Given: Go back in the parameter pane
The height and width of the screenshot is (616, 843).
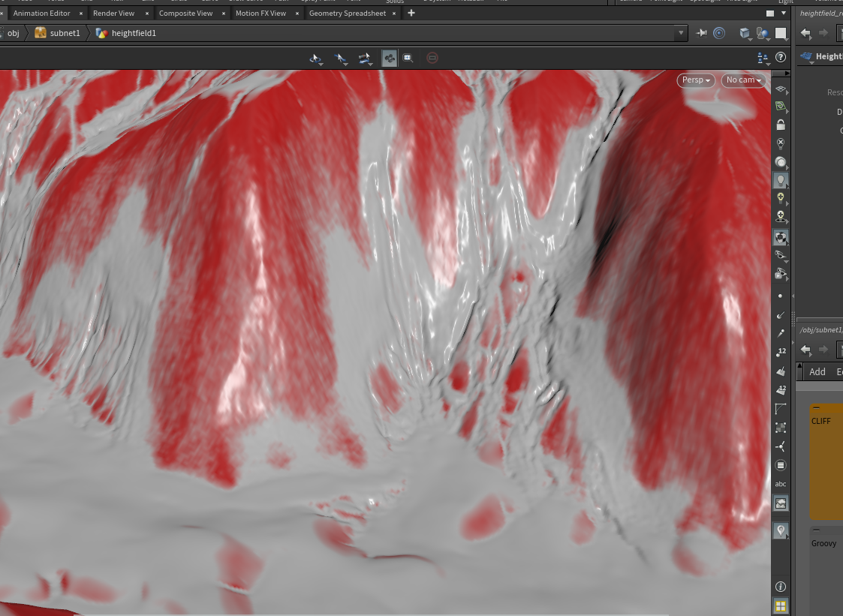Looking at the screenshot, I should (805, 33).
